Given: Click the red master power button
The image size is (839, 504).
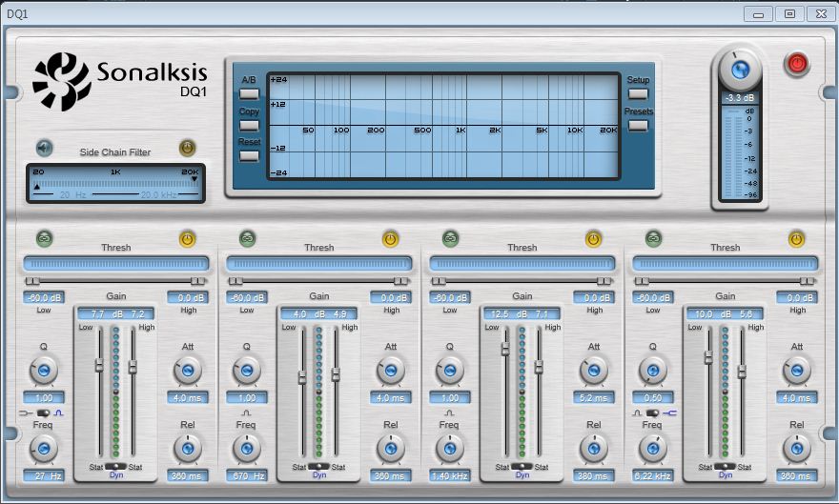Looking at the screenshot, I should [x=797, y=64].
